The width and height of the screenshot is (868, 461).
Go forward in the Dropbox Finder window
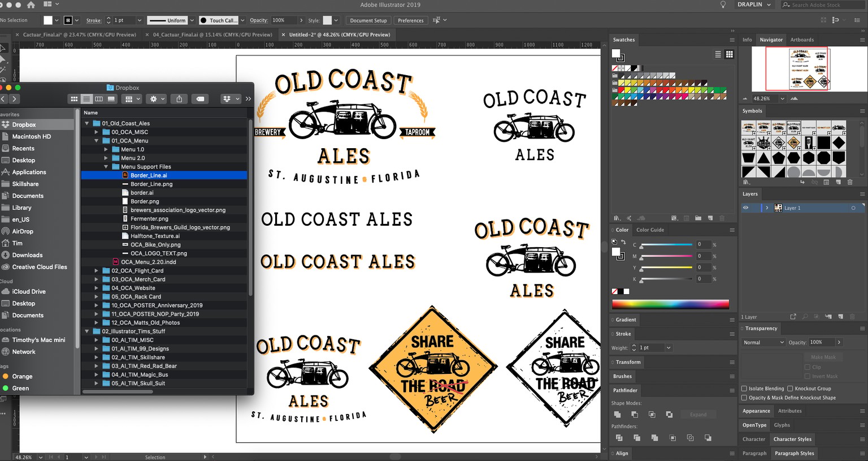[x=14, y=99]
